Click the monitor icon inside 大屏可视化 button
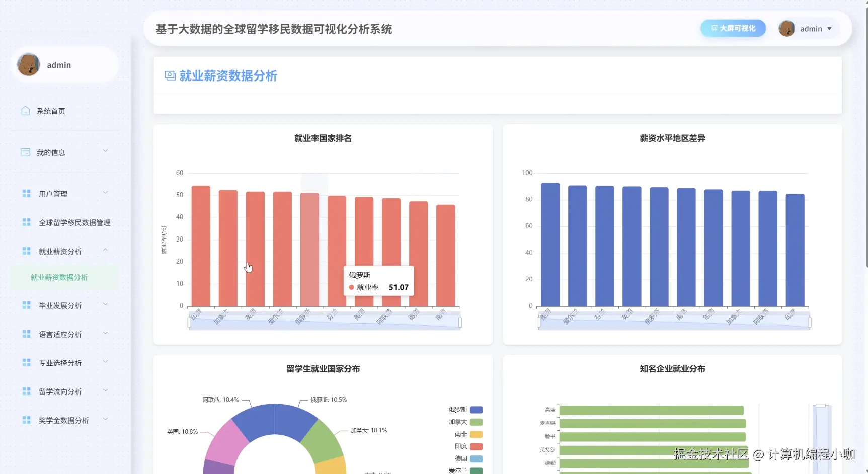The image size is (868, 474). [x=714, y=28]
